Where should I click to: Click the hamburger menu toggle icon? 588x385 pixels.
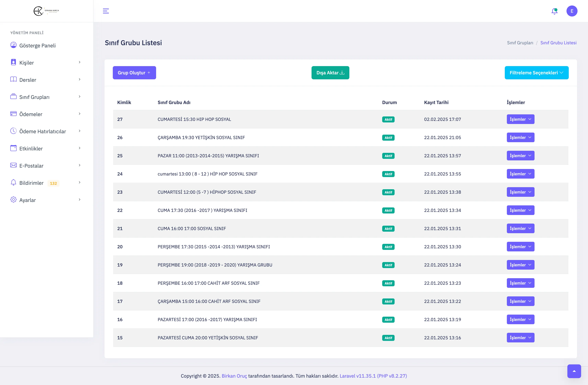click(106, 11)
